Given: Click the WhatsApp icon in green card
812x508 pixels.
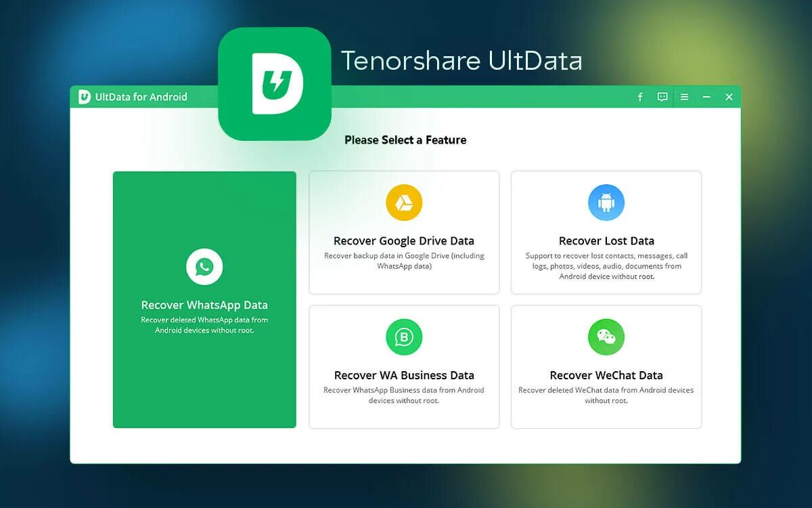Looking at the screenshot, I should point(204,267).
